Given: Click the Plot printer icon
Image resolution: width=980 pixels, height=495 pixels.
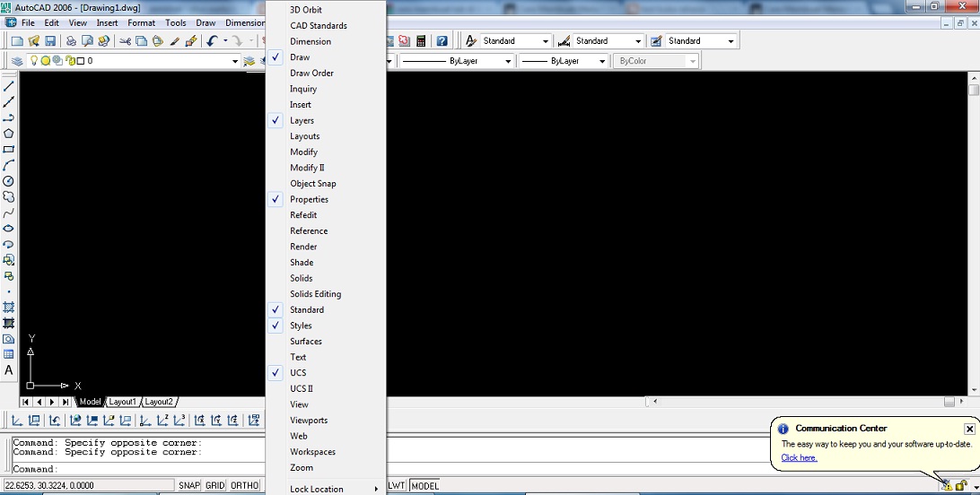Looking at the screenshot, I should pos(71,41).
